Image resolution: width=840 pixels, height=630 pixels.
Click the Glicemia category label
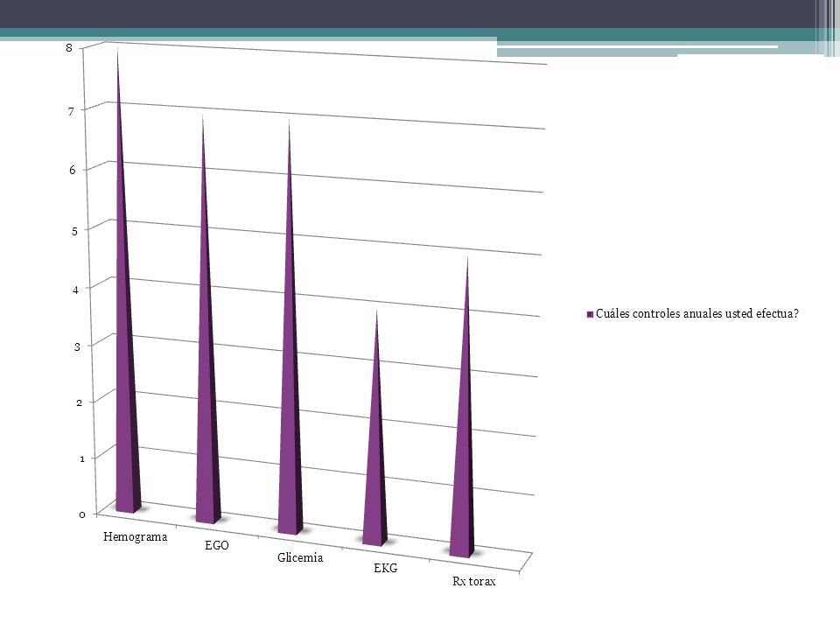[300, 557]
